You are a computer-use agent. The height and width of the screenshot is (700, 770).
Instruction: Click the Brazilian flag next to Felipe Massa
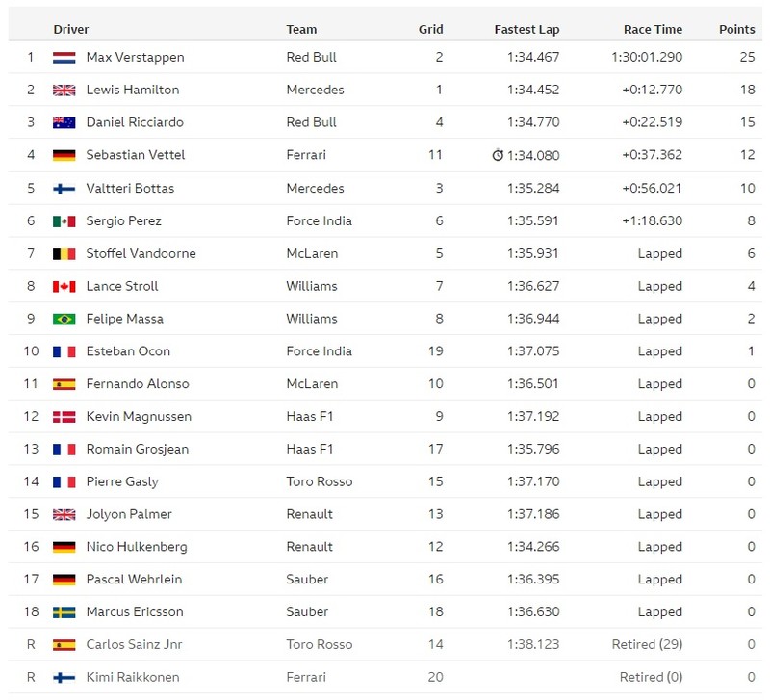coord(64,319)
